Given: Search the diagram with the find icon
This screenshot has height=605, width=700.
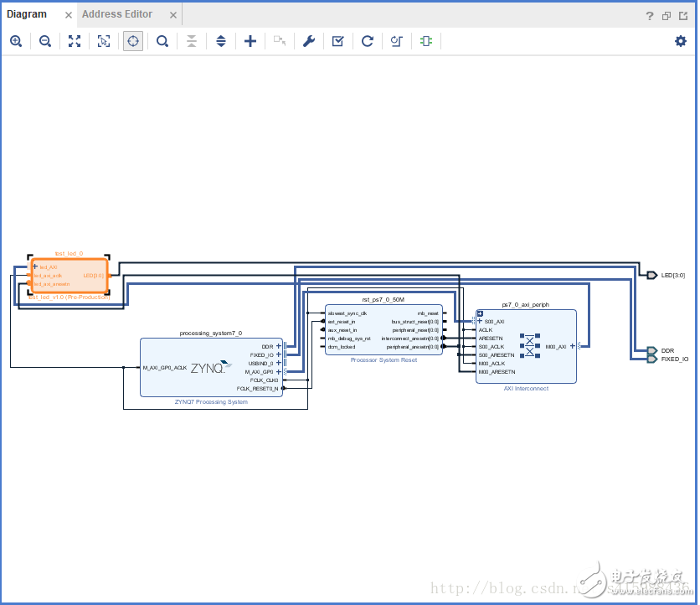Looking at the screenshot, I should tap(162, 41).
